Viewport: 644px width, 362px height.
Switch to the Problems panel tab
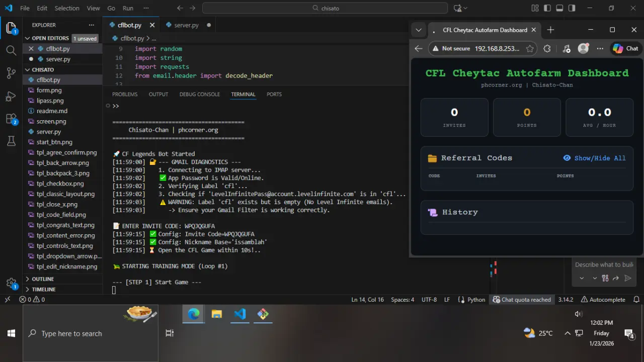[125, 95]
